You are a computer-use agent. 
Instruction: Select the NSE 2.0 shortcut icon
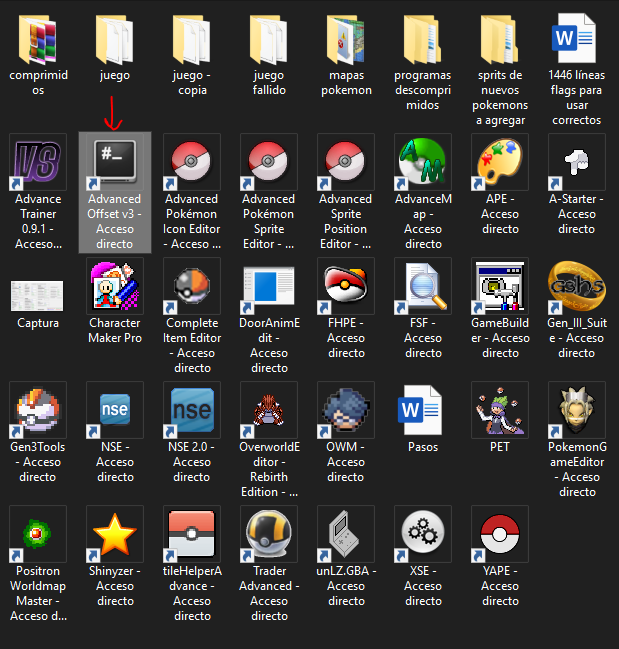[x=192, y=410]
